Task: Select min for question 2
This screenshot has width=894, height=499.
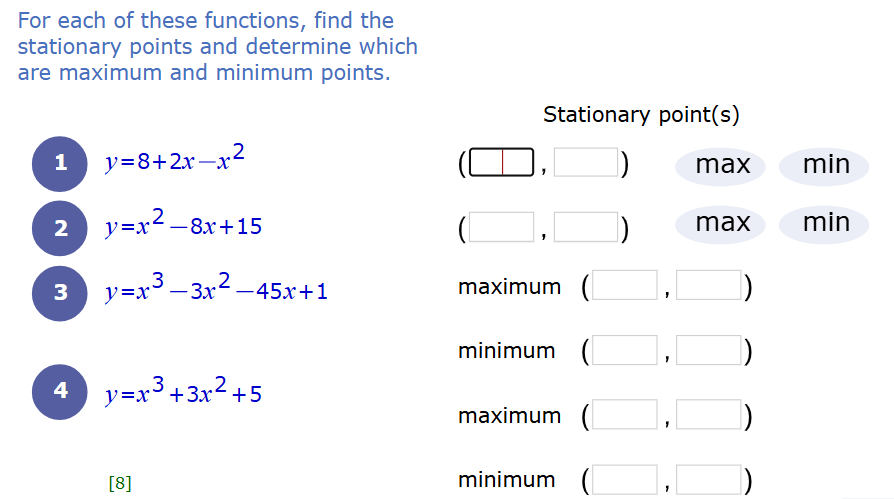Action: point(824,224)
